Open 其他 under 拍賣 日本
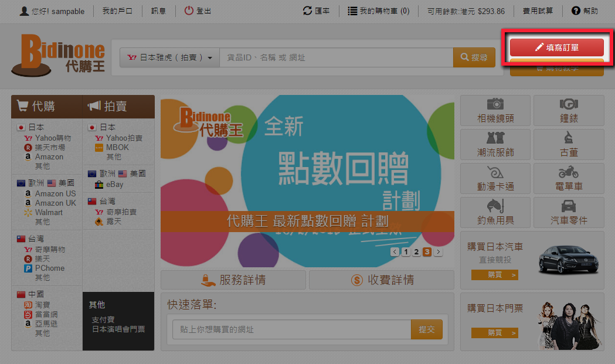 (114, 157)
